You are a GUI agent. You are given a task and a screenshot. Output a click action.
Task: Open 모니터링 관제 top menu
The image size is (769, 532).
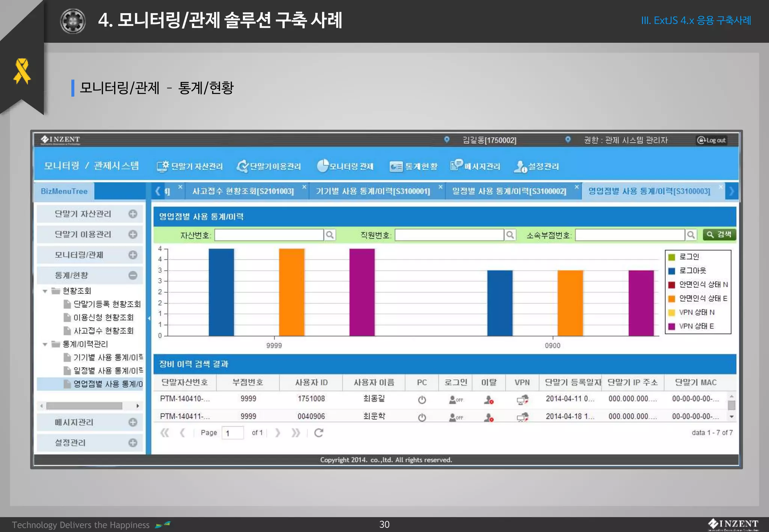click(345, 166)
